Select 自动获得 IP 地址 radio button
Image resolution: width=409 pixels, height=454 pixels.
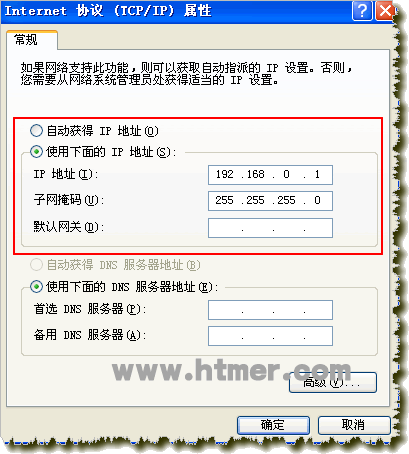click(x=36, y=131)
